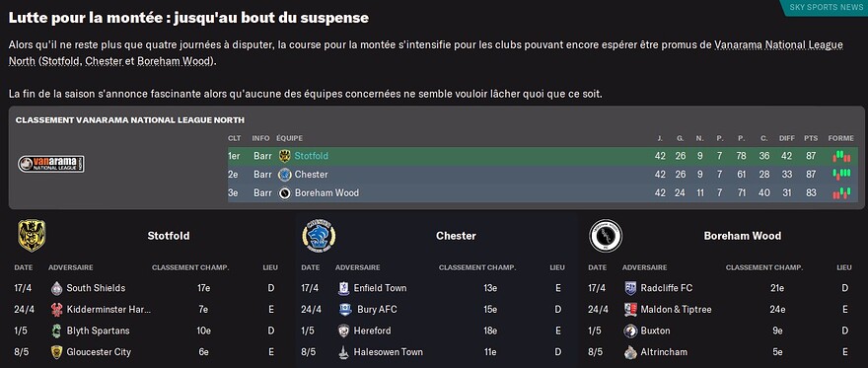Open Boreham Wood link in article text
The width and height of the screenshot is (868, 368).
coord(174,61)
